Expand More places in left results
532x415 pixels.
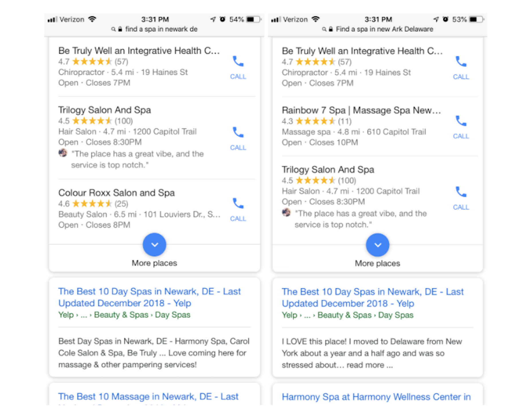[154, 245]
